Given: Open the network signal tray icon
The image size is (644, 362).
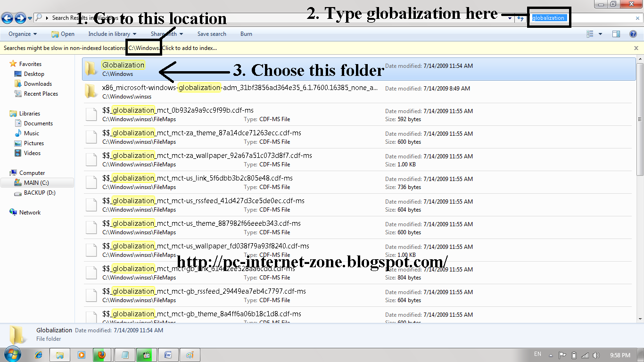Looking at the screenshot, I should coord(585,355).
